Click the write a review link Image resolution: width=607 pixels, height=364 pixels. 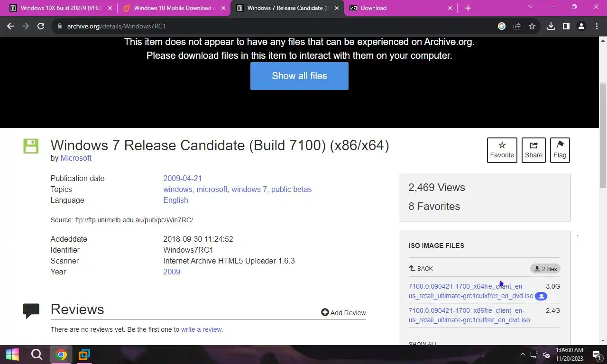pos(202,329)
